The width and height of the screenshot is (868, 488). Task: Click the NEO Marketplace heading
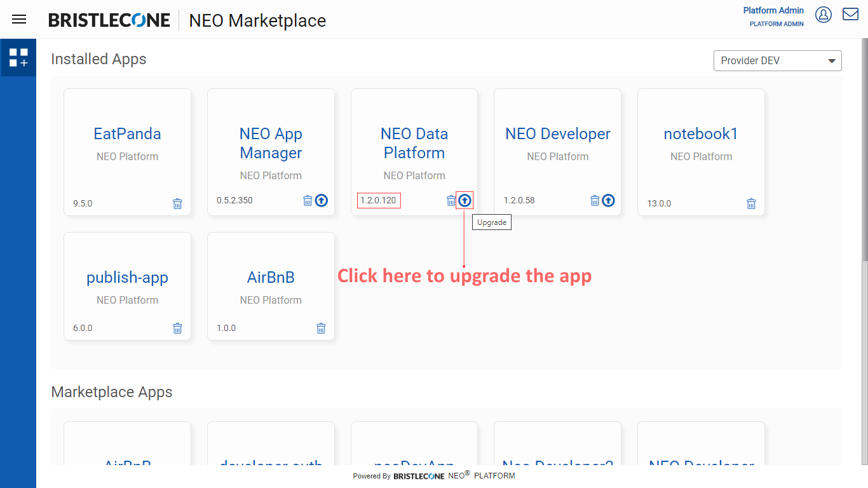coord(257,20)
